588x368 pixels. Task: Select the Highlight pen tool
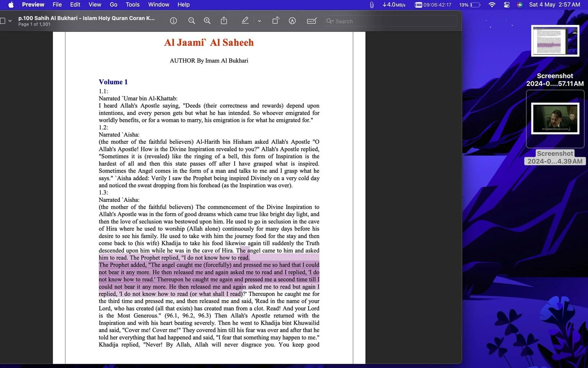pos(245,21)
